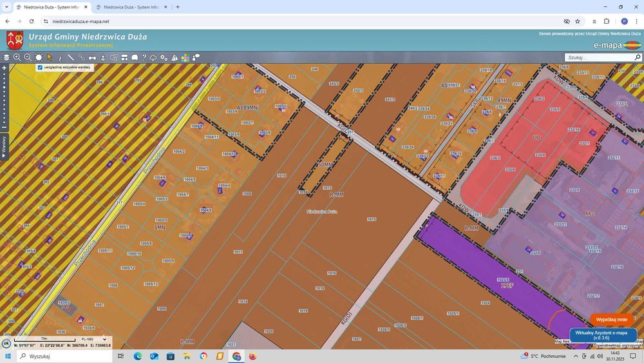Click the 'Wypróbuj mnie' orange button
The height and width of the screenshot is (363, 644).
click(x=612, y=319)
